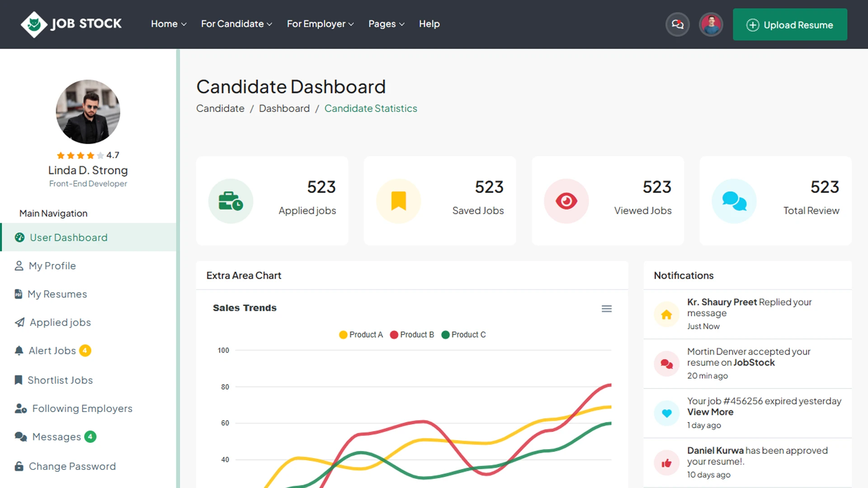Image resolution: width=868 pixels, height=488 pixels.
Task: Click the Notifications heading
Action: (684, 275)
